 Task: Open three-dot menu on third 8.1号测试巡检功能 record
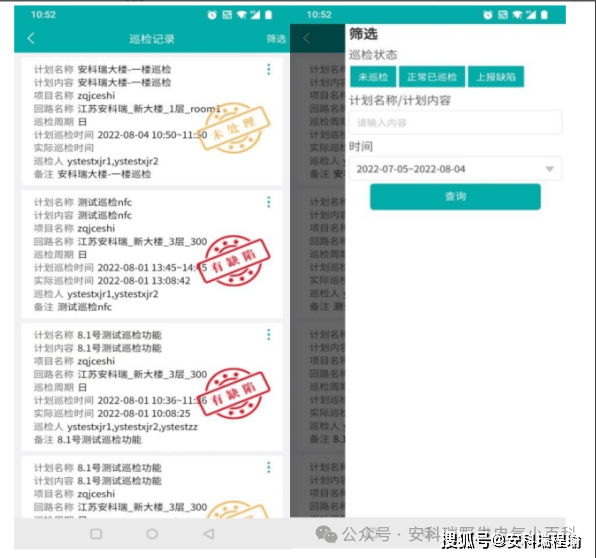pos(269,334)
